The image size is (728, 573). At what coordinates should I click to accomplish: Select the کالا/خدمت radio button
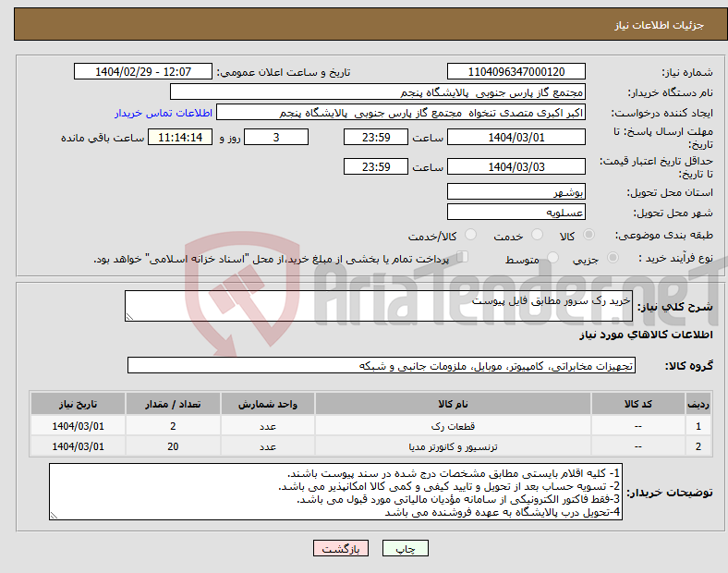tap(470, 235)
